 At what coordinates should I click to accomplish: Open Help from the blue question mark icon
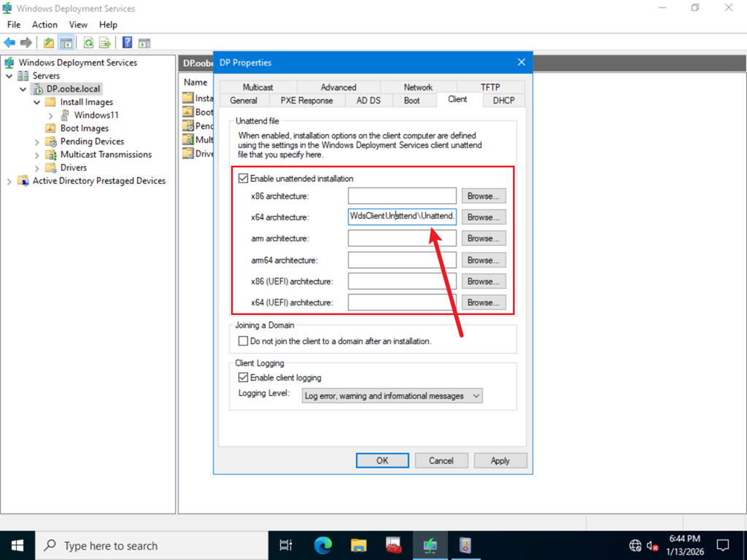point(127,43)
